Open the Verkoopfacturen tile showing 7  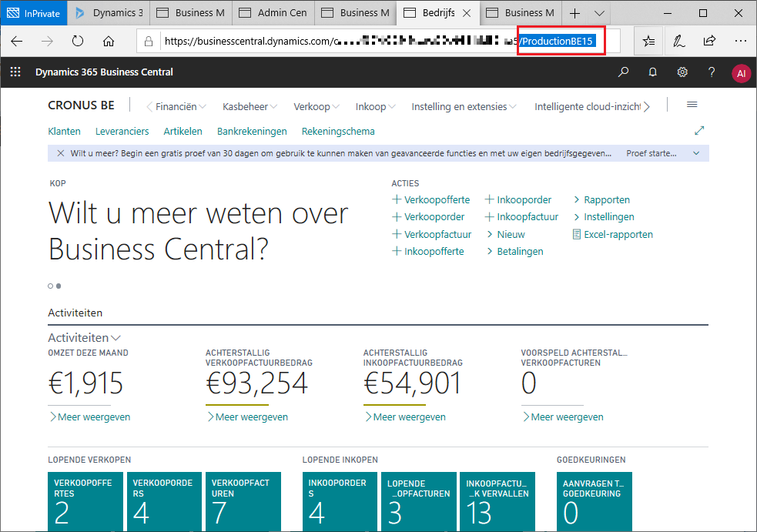click(x=243, y=500)
